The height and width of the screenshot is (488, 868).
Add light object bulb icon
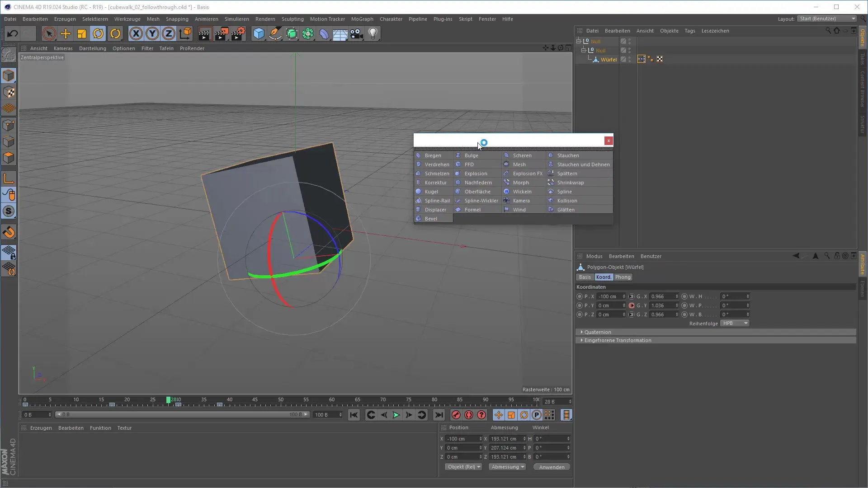coord(373,33)
